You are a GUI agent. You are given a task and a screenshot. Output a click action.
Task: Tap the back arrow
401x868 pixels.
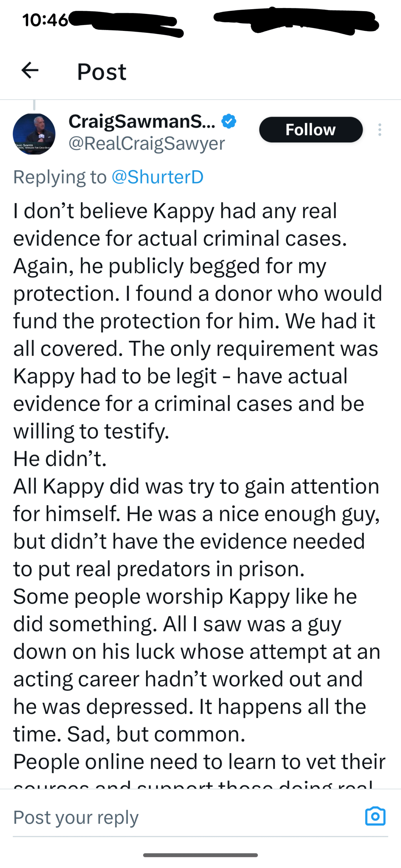tap(30, 71)
